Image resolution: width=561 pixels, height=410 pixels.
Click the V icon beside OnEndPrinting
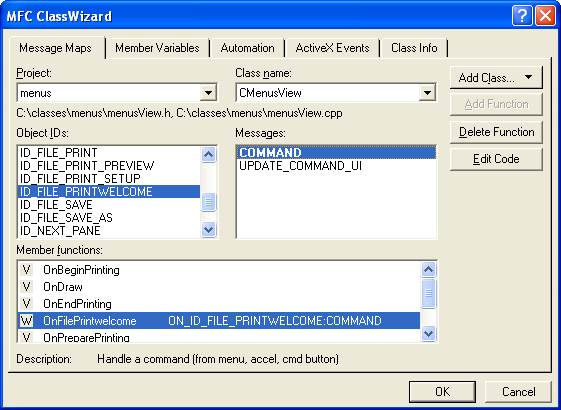pyautogui.click(x=26, y=304)
